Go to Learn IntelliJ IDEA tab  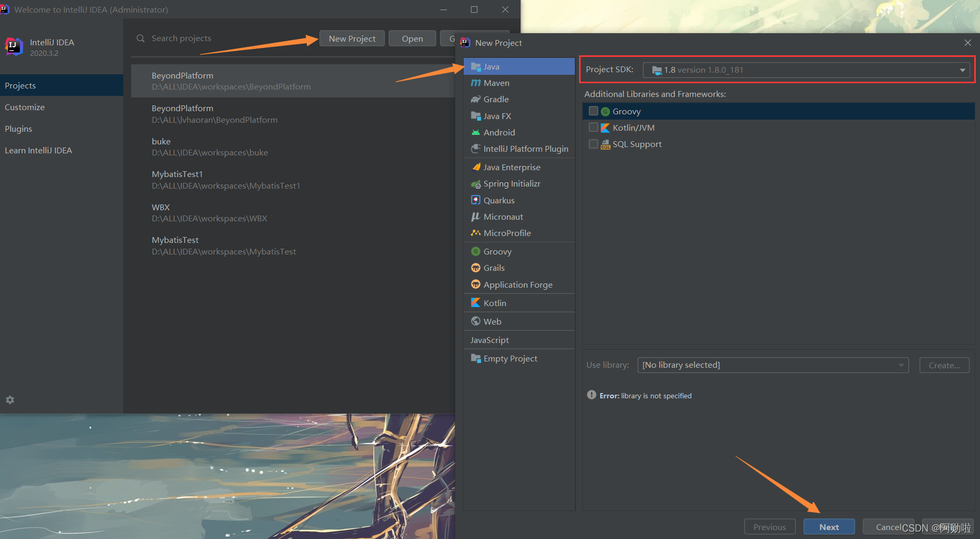coord(62,150)
